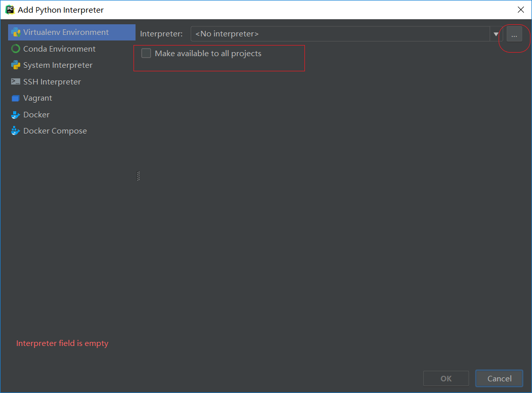The height and width of the screenshot is (393, 532).
Task: Click the PyCharm logo in title bar
Action: pyautogui.click(x=10, y=10)
